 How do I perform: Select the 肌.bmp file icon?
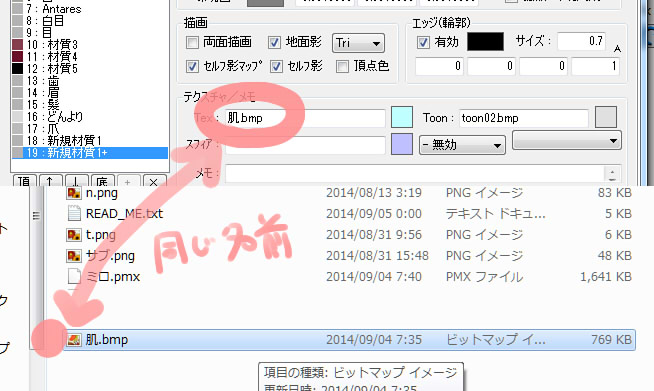click(x=74, y=340)
